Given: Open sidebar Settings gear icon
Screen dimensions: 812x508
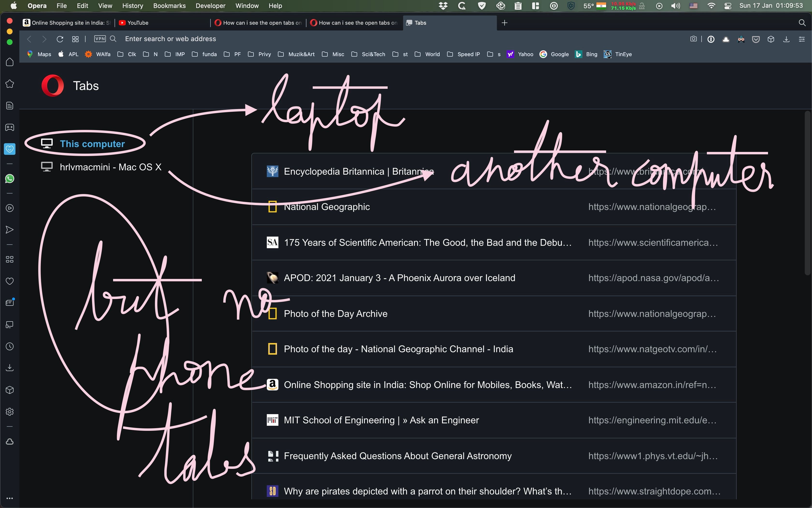Looking at the screenshot, I should (x=10, y=411).
